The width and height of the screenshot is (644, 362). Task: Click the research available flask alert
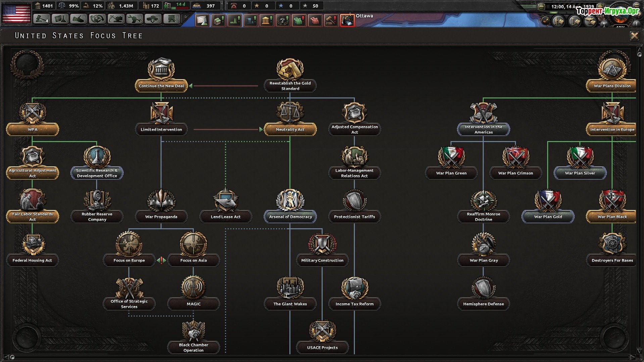(x=202, y=20)
